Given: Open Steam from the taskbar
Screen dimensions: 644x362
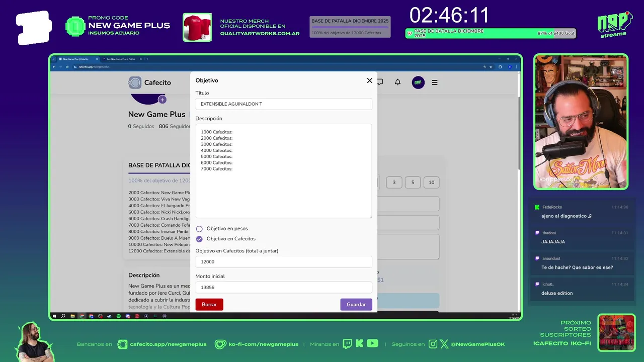Looking at the screenshot, I should pyautogui.click(x=110, y=316).
